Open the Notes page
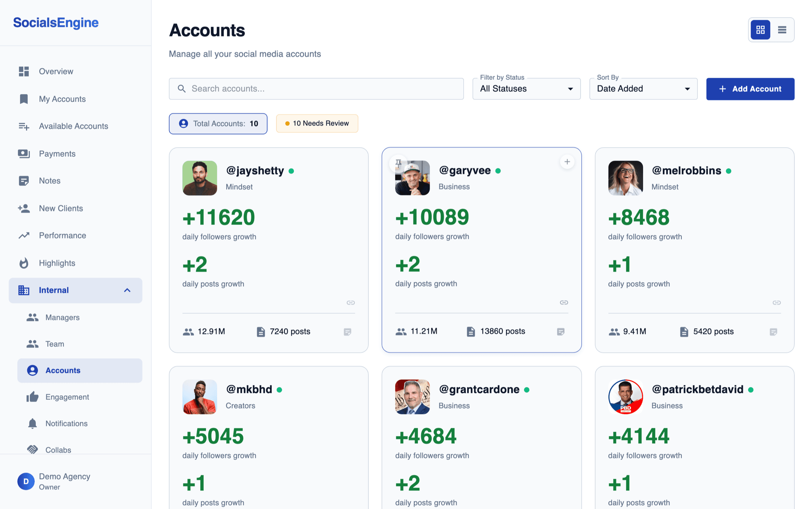This screenshot has height=509, width=812. coord(75,181)
